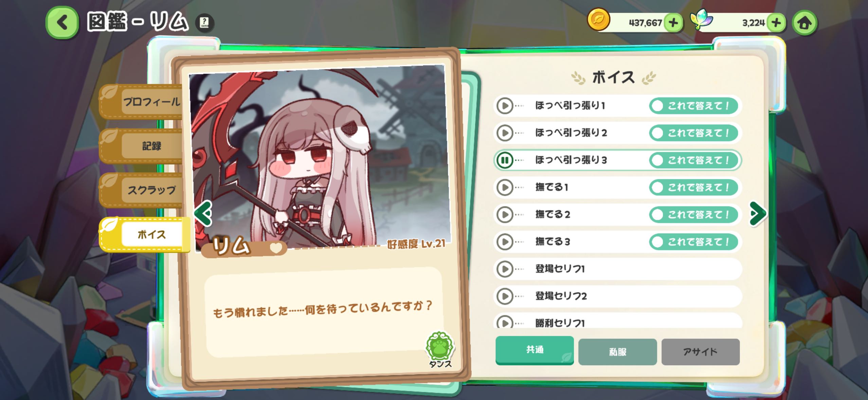Viewport: 868px width, 400px height.
Task: Show next character with right chevron
Action: (x=758, y=213)
